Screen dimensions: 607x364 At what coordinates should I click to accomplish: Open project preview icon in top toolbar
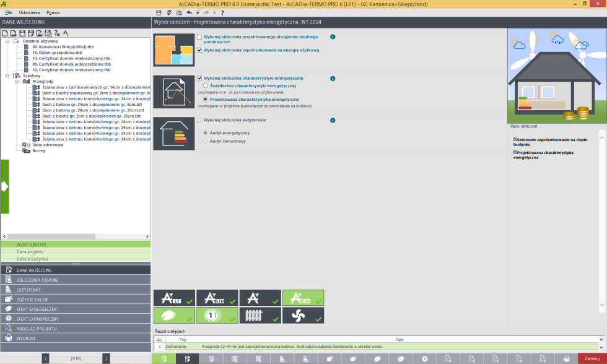click(179, 13)
